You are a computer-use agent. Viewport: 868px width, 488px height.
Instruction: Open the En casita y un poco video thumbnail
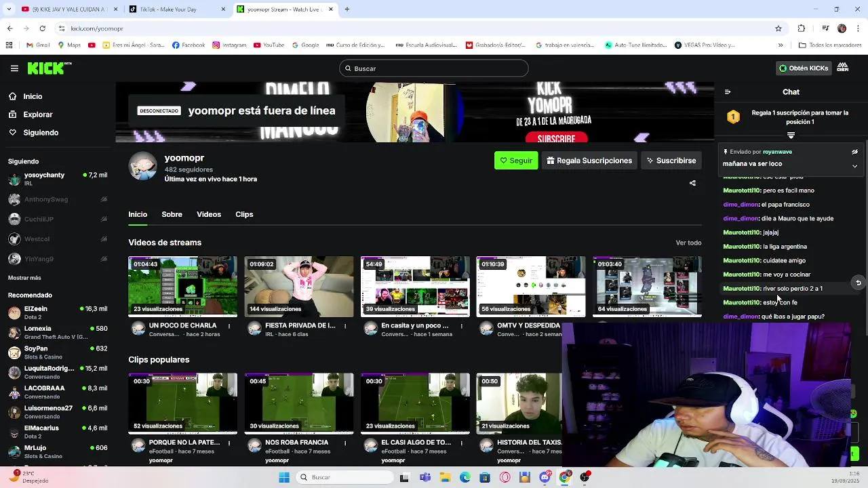[415, 287]
